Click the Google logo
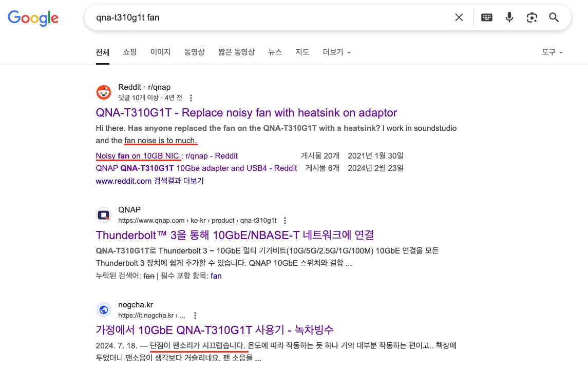This screenshot has width=588, height=371. [x=33, y=18]
